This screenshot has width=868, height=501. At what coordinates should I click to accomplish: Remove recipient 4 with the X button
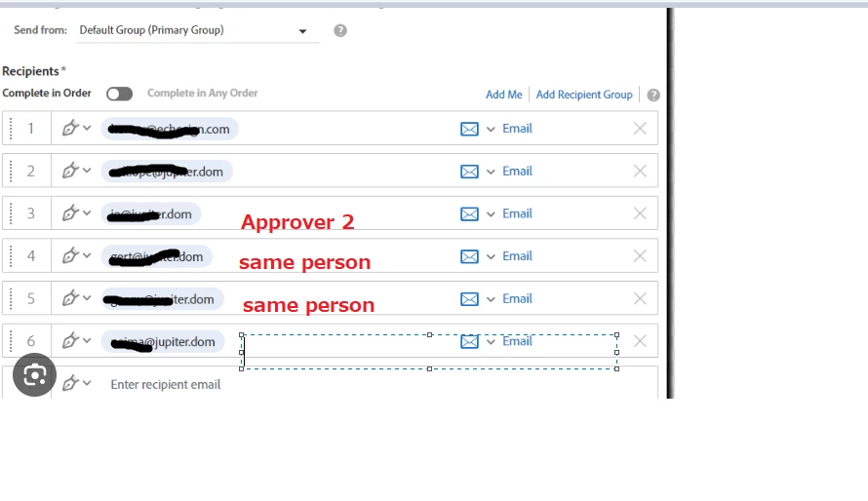(x=640, y=256)
